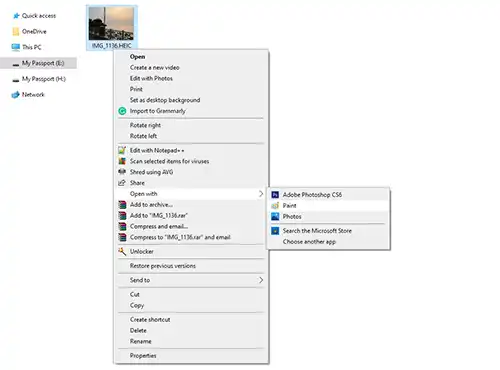Select Create a new video

pyautogui.click(x=191, y=68)
